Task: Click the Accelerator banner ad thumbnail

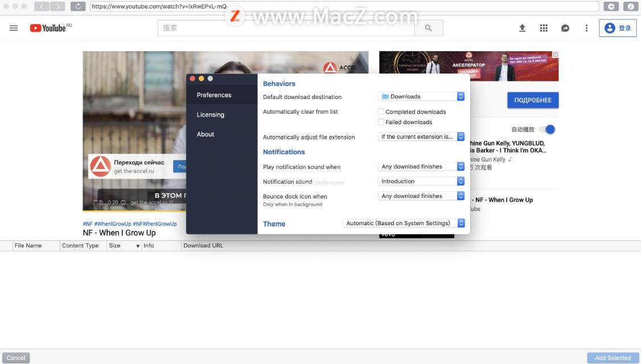Action: tap(469, 66)
